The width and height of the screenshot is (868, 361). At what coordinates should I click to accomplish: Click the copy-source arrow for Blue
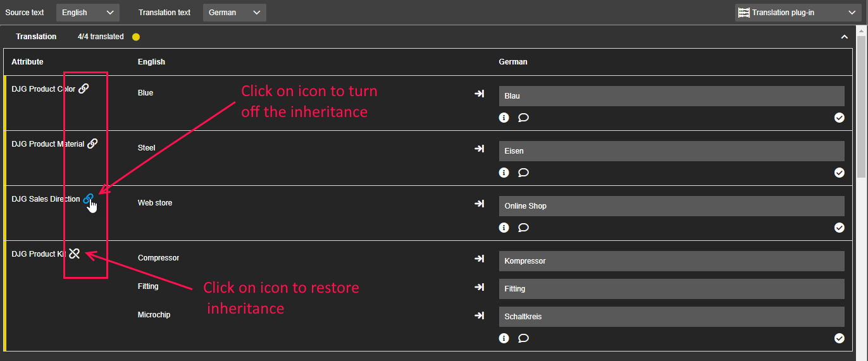pyautogui.click(x=480, y=94)
